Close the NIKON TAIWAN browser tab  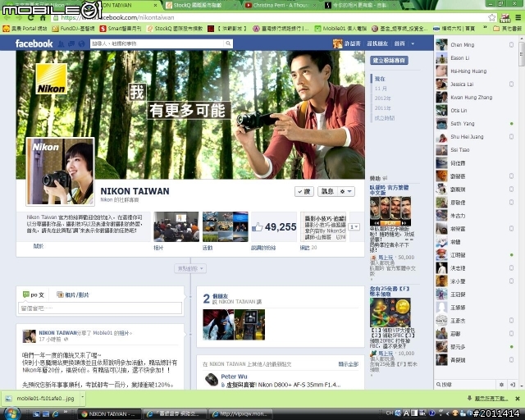pyautogui.click(x=155, y=6)
